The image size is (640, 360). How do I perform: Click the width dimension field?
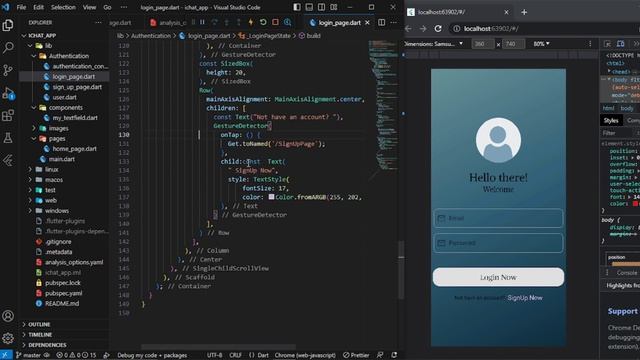tap(482, 44)
